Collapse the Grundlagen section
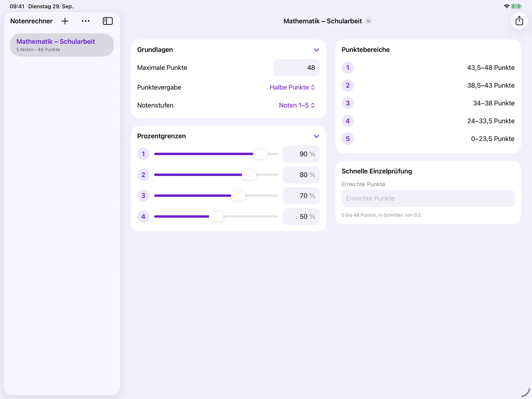Viewport: 532px width, 399px height. [x=316, y=50]
